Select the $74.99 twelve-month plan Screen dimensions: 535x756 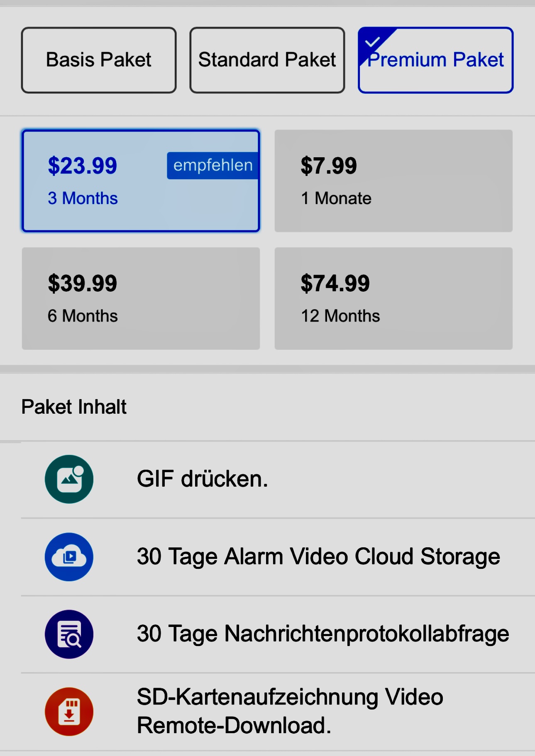click(x=393, y=298)
